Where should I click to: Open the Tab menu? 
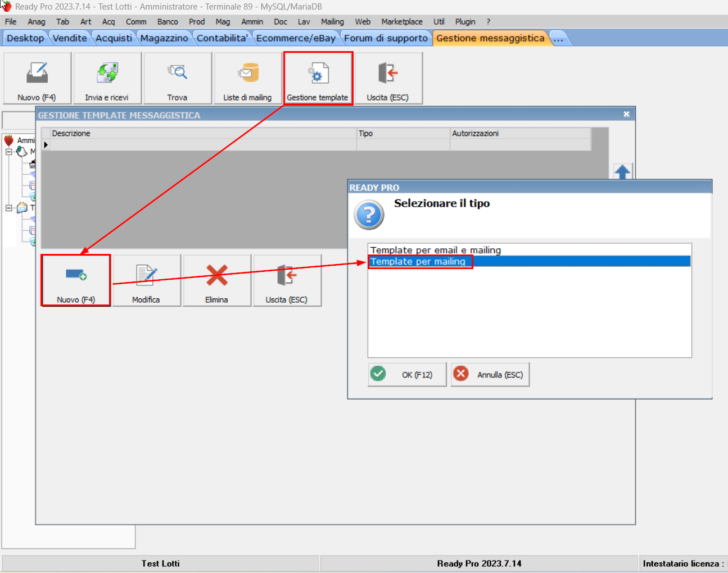click(x=62, y=22)
